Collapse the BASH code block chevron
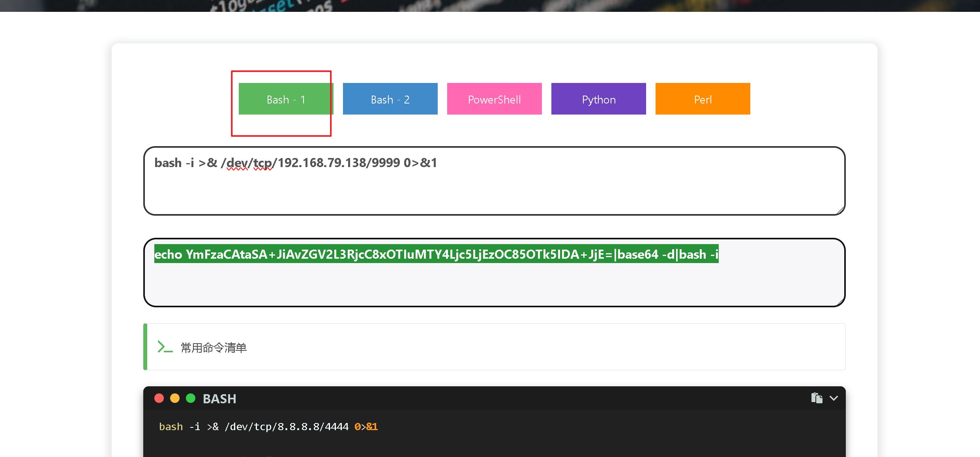980x457 pixels. (x=834, y=398)
